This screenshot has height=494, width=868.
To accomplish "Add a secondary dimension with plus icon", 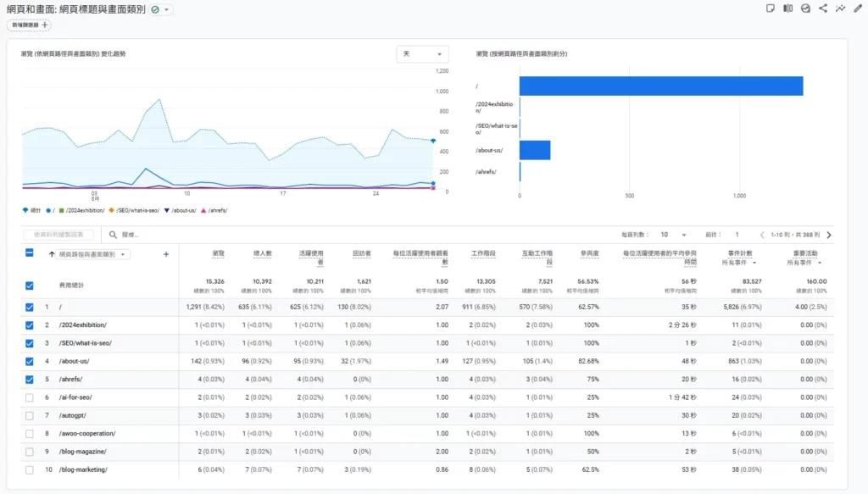I will coord(166,254).
